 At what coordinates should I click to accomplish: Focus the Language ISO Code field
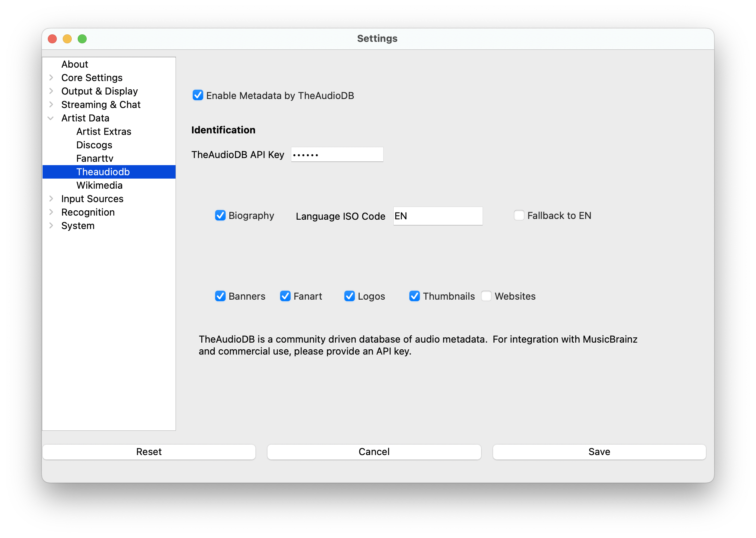click(438, 216)
